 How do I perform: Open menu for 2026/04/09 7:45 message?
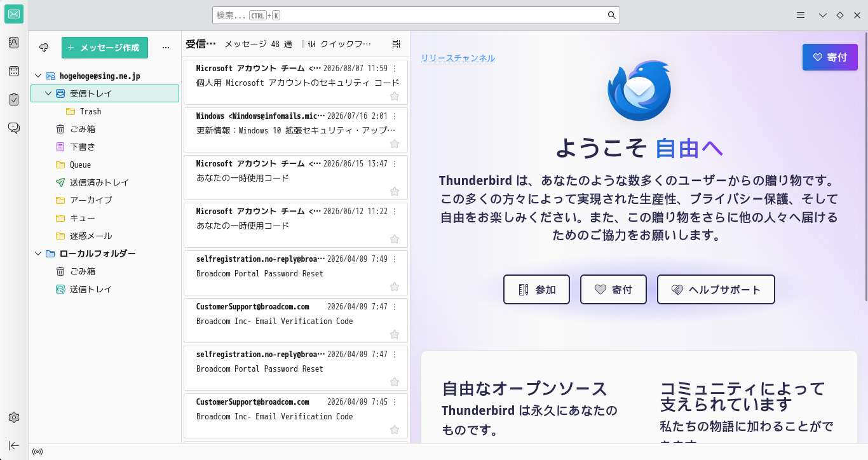395,402
